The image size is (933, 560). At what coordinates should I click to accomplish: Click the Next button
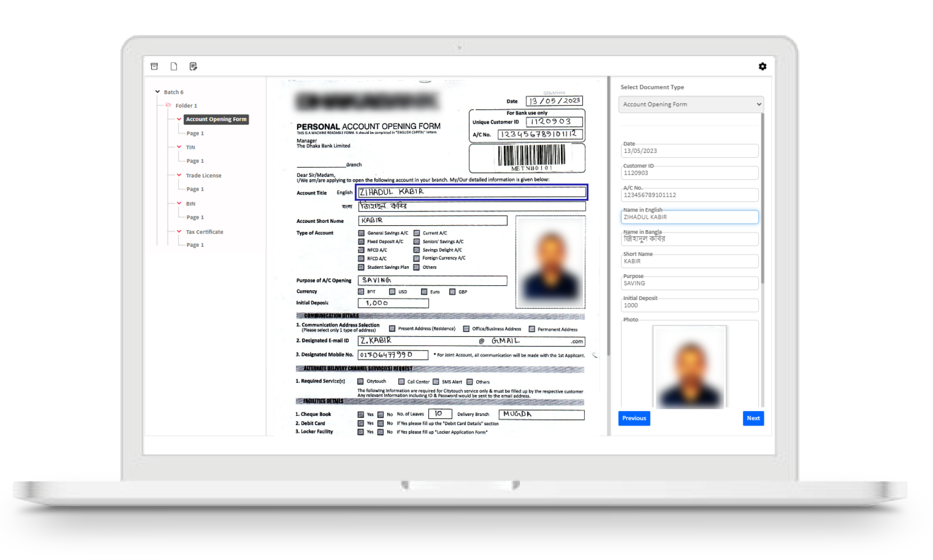point(753,418)
